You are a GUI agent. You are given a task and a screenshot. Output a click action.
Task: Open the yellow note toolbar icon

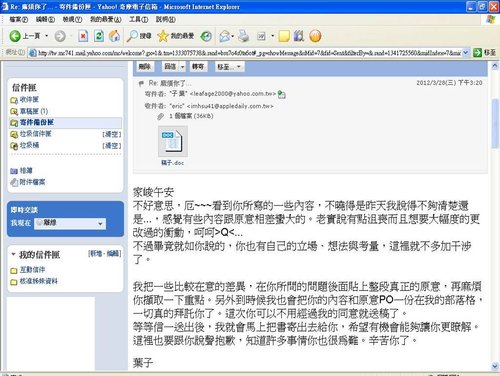(x=284, y=36)
